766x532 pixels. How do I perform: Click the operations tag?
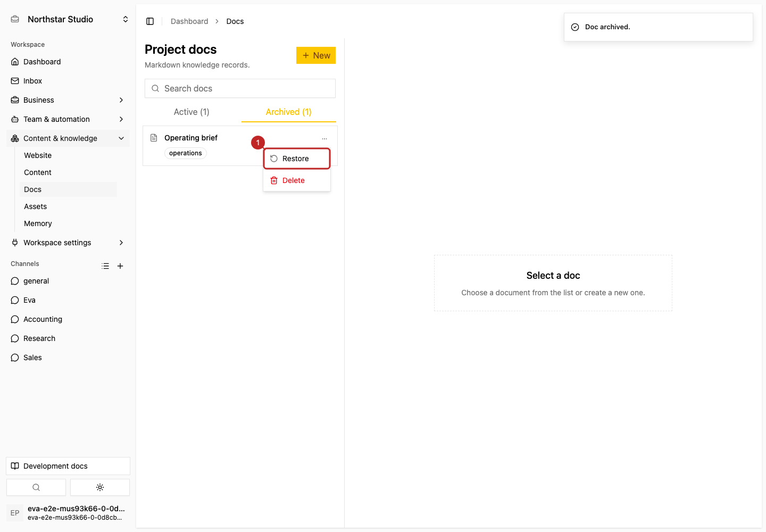coord(186,153)
